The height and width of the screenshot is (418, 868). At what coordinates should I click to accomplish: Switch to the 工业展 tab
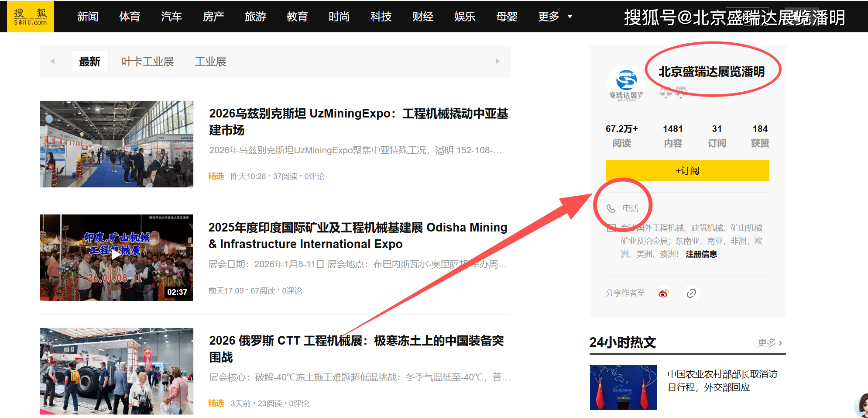(x=210, y=62)
